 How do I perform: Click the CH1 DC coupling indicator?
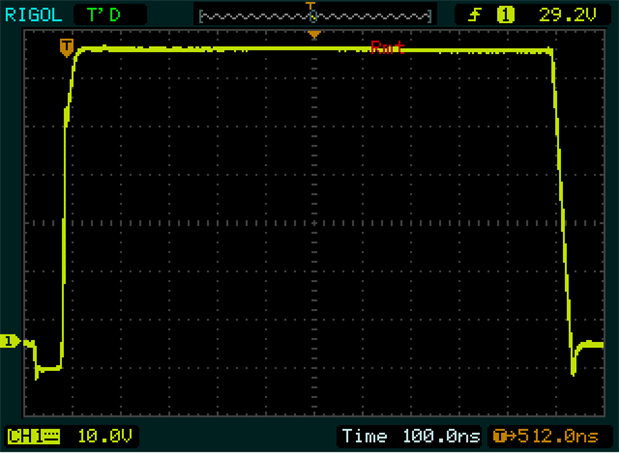pos(34,436)
